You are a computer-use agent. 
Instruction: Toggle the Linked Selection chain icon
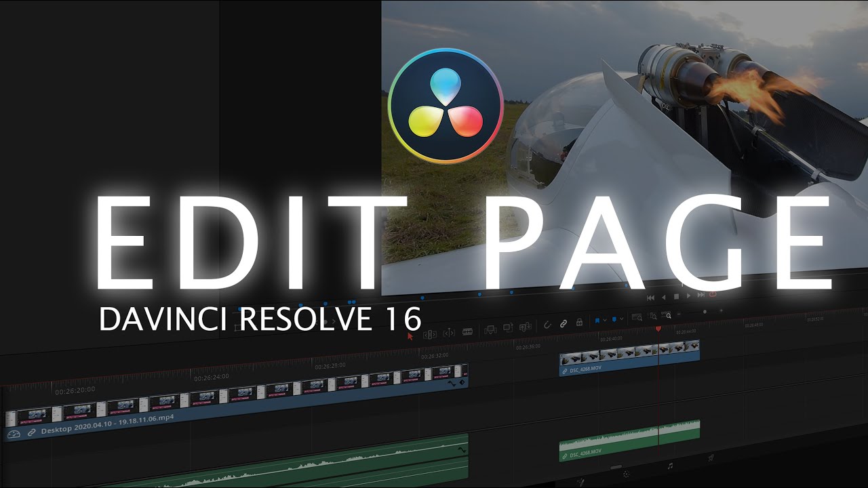[x=564, y=324]
